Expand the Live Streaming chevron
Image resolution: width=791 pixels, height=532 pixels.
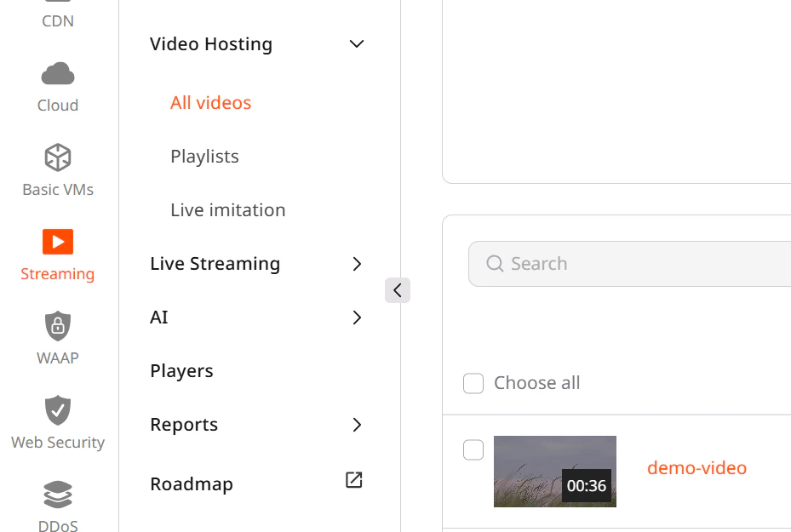(357, 264)
